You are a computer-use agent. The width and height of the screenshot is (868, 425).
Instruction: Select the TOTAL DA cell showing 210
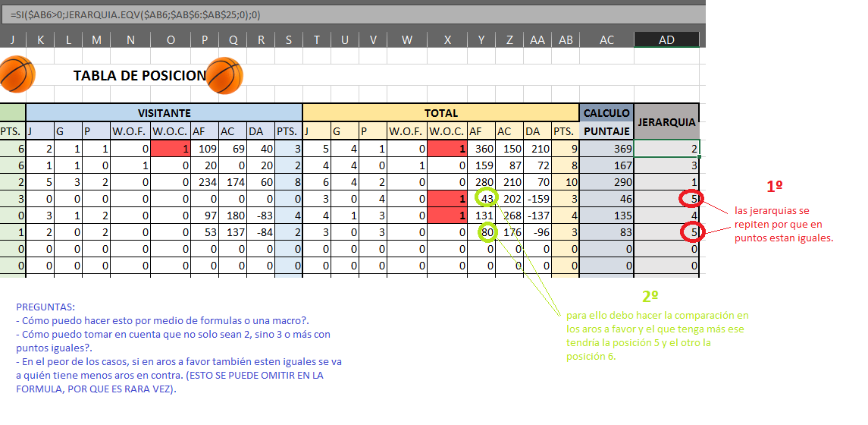[x=537, y=150]
